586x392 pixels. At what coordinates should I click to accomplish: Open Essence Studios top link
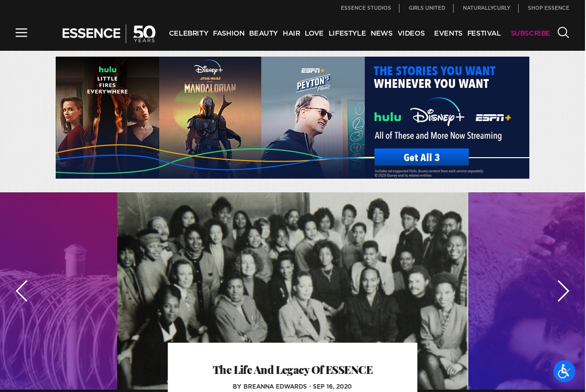[x=366, y=8]
